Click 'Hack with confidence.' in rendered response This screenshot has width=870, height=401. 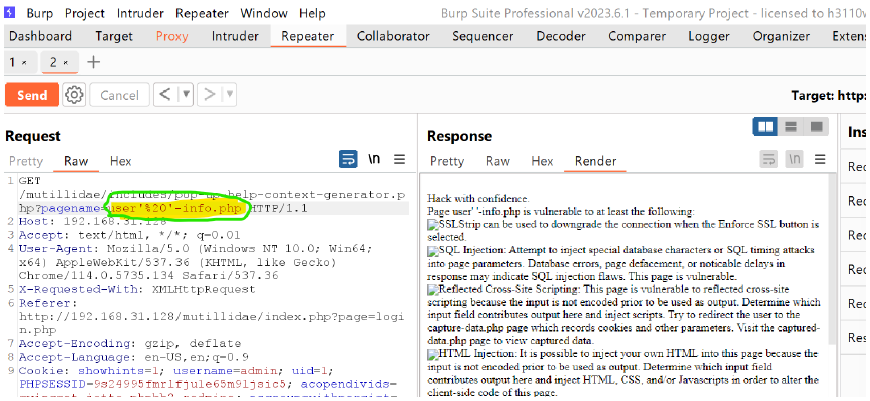[x=478, y=198]
